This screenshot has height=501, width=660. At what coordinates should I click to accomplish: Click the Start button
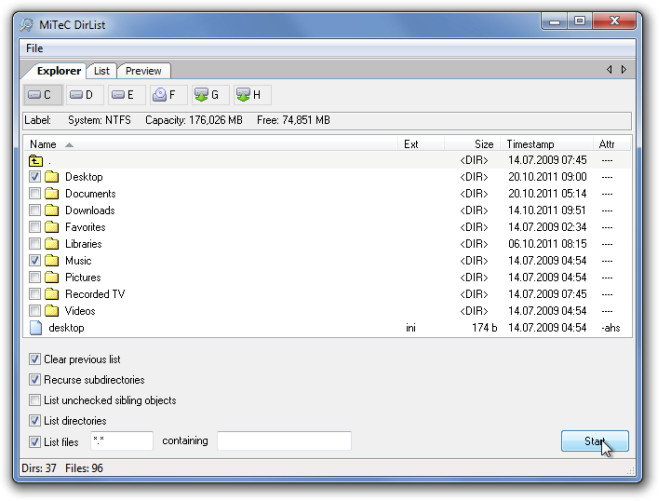pyautogui.click(x=595, y=441)
